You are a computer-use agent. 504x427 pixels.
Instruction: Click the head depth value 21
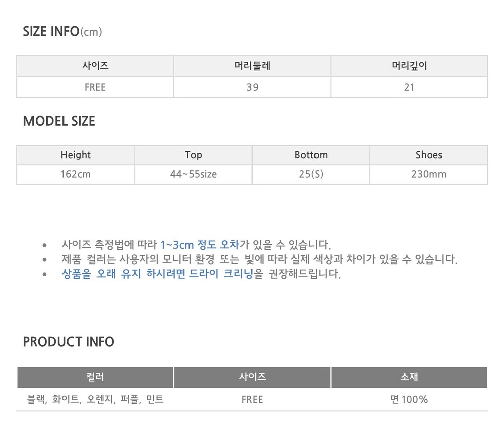coord(409,87)
